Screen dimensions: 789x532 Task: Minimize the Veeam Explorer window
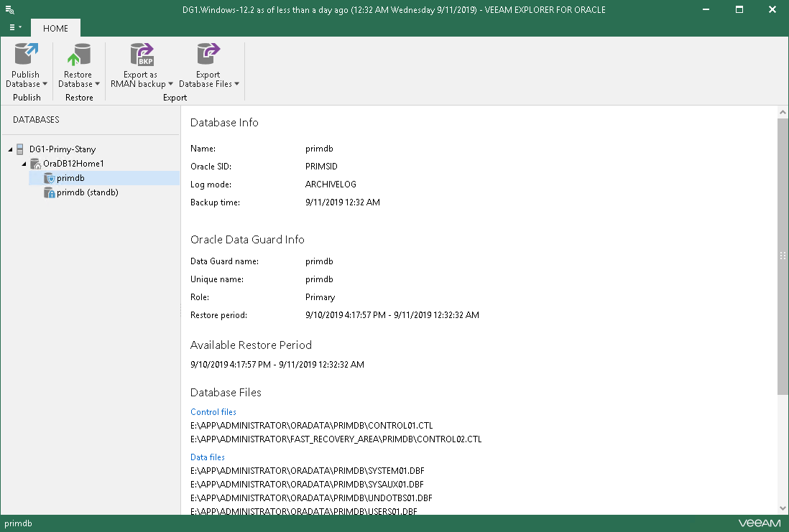[706, 9]
